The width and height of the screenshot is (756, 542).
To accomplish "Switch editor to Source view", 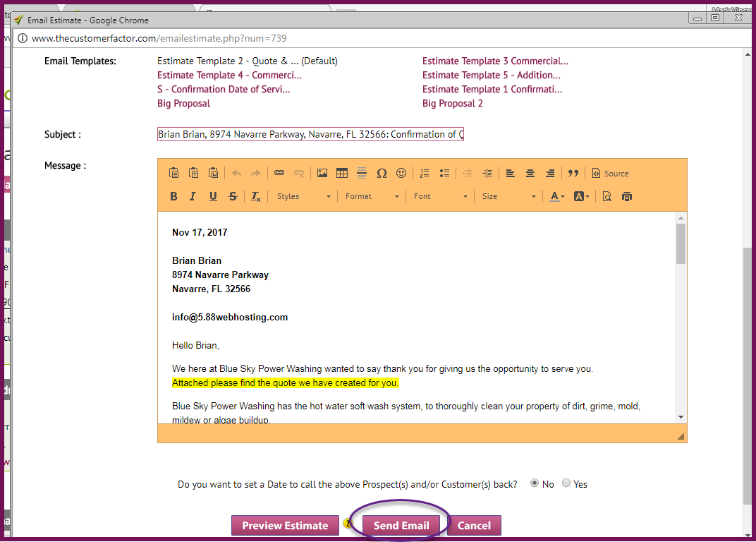I will (610, 173).
